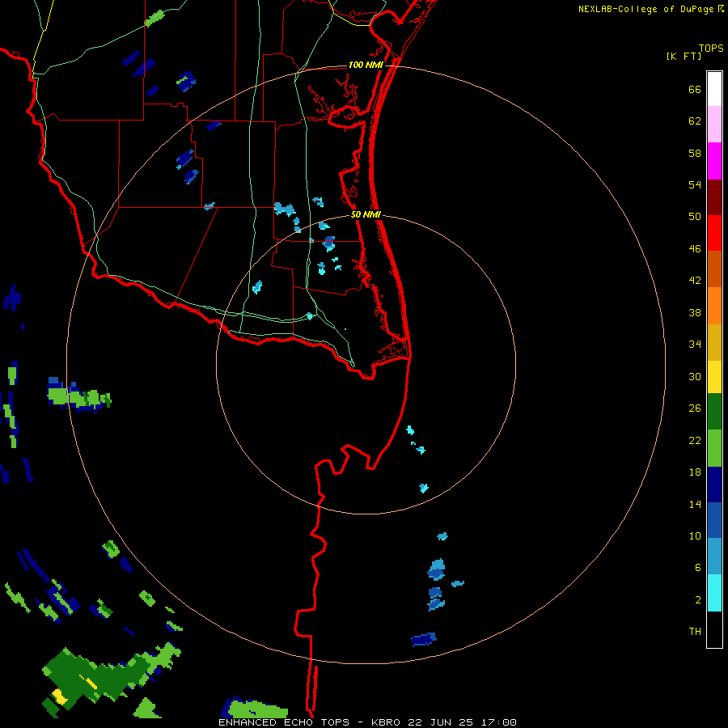Click the TOPS legend title
728x728 pixels.
tap(711, 49)
